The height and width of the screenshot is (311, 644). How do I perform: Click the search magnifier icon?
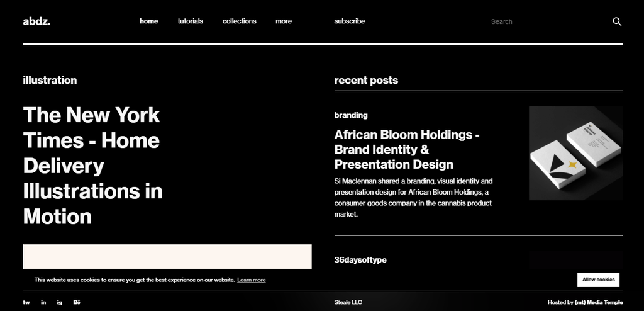[x=617, y=21]
